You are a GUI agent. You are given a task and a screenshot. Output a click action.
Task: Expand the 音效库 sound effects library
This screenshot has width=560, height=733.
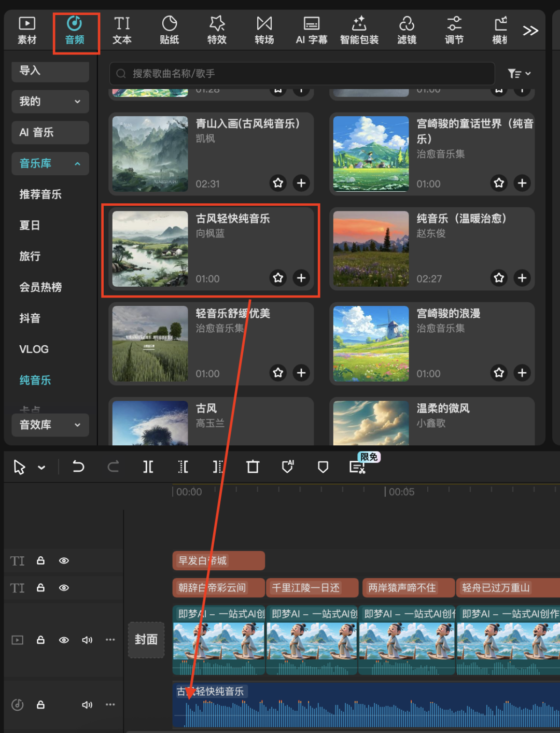pyautogui.click(x=78, y=425)
